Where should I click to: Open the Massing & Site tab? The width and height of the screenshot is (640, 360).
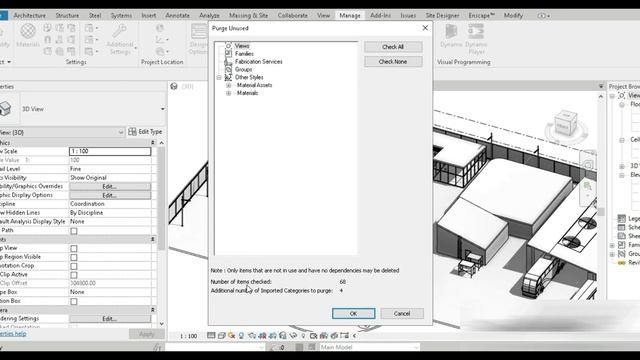(248, 16)
